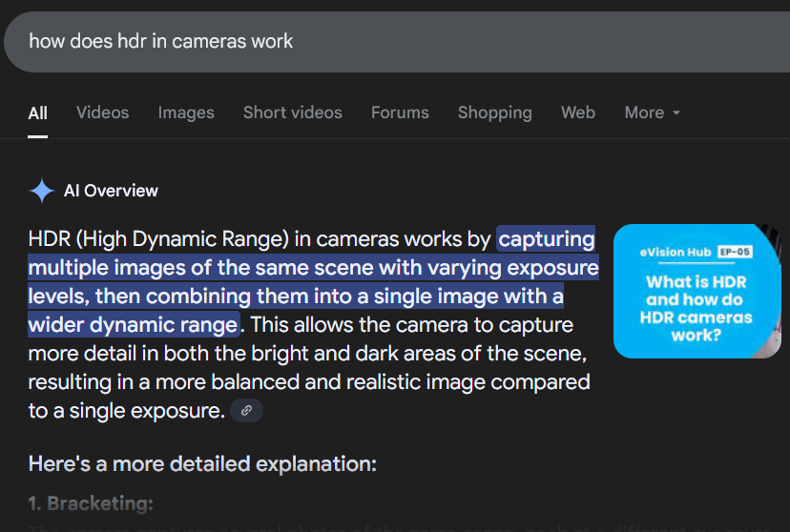
Task: Open the Forums tab
Action: click(400, 113)
